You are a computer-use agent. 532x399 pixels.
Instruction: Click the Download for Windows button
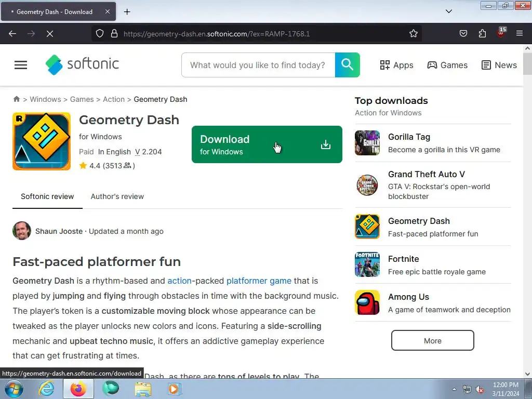coord(267,144)
